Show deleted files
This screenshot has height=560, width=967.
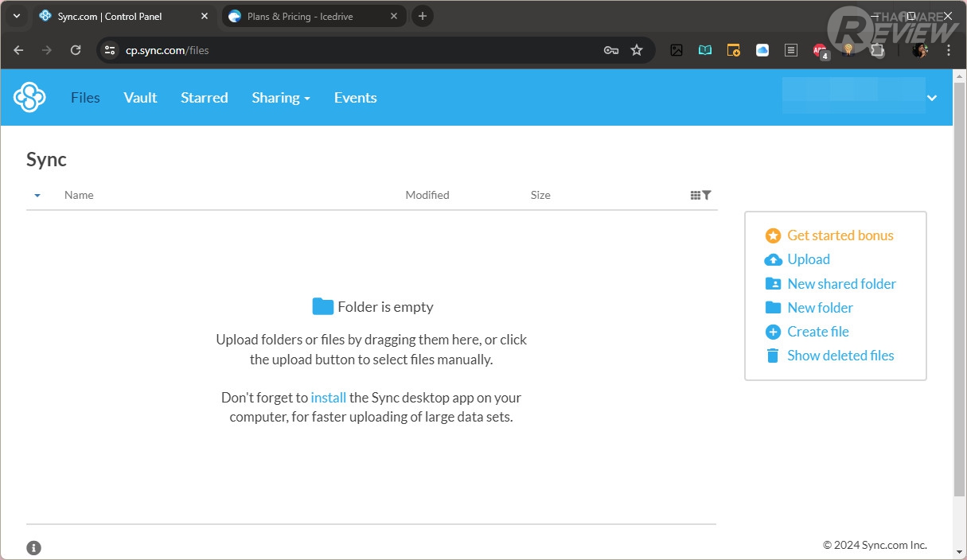[x=840, y=356]
